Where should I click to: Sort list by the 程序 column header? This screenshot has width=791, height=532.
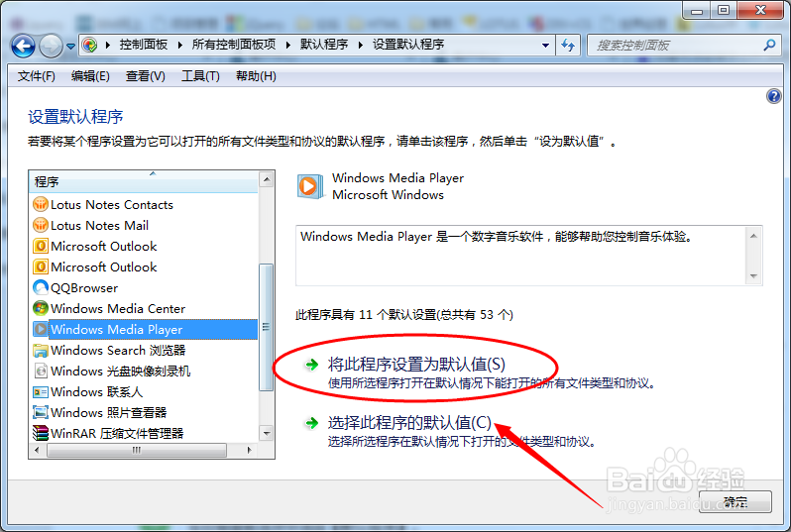(145, 181)
